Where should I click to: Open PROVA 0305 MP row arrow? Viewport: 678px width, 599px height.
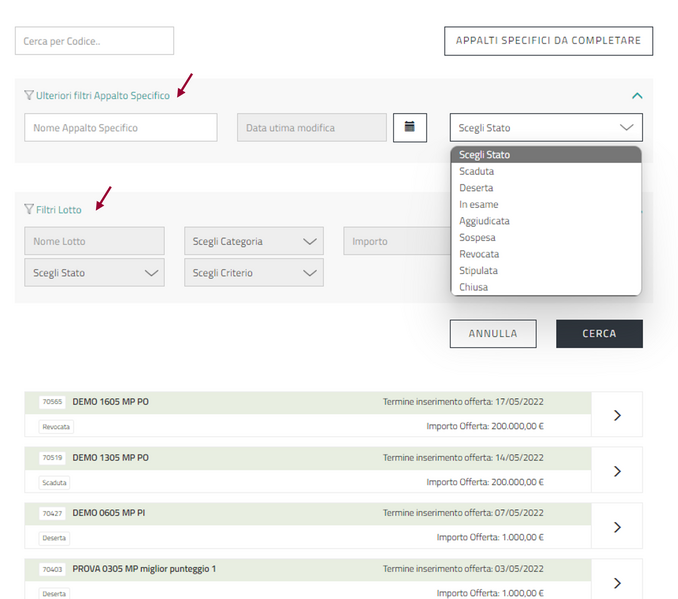(x=616, y=582)
